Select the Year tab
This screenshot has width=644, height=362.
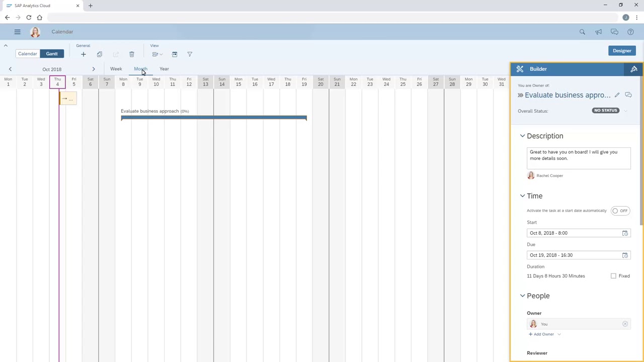(164, 69)
